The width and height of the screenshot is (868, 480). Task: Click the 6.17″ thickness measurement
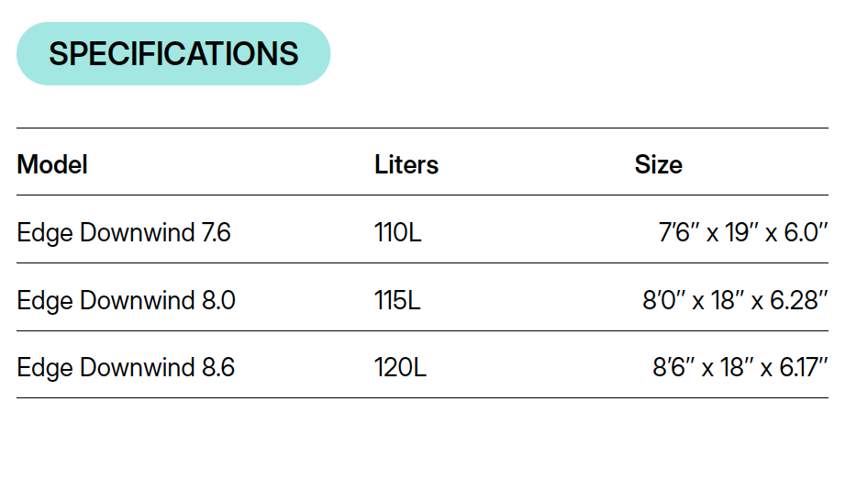804,368
